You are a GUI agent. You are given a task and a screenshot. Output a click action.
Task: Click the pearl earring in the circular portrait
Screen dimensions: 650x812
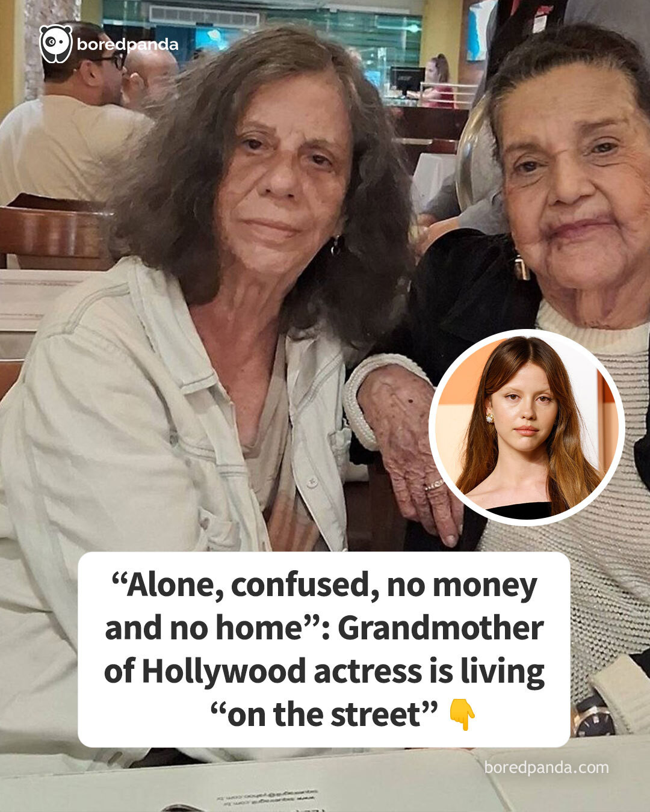pos(489,416)
